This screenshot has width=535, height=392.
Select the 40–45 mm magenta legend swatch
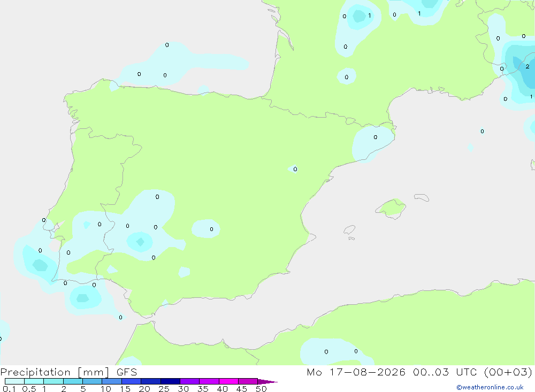click(x=228, y=381)
